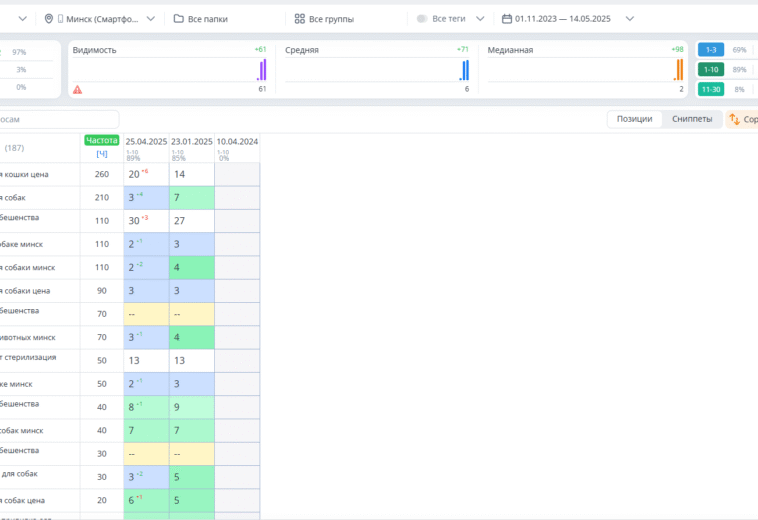Switch to the Позиции tab
The height and width of the screenshot is (520, 758).
click(x=634, y=119)
